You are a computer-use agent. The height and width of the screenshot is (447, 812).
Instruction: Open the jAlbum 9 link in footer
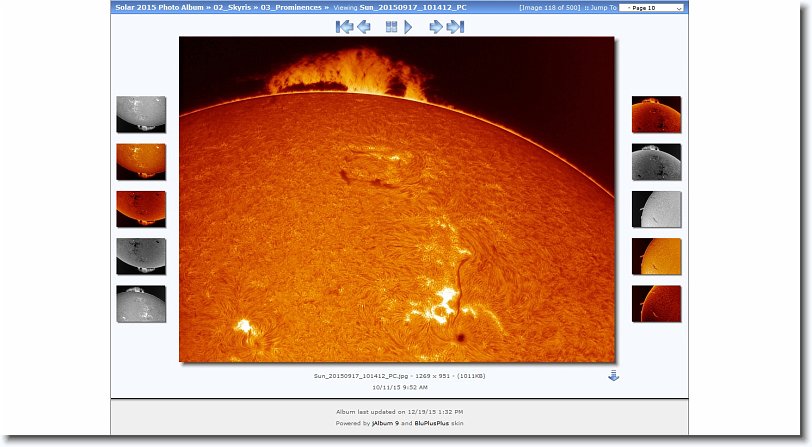pyautogui.click(x=385, y=423)
